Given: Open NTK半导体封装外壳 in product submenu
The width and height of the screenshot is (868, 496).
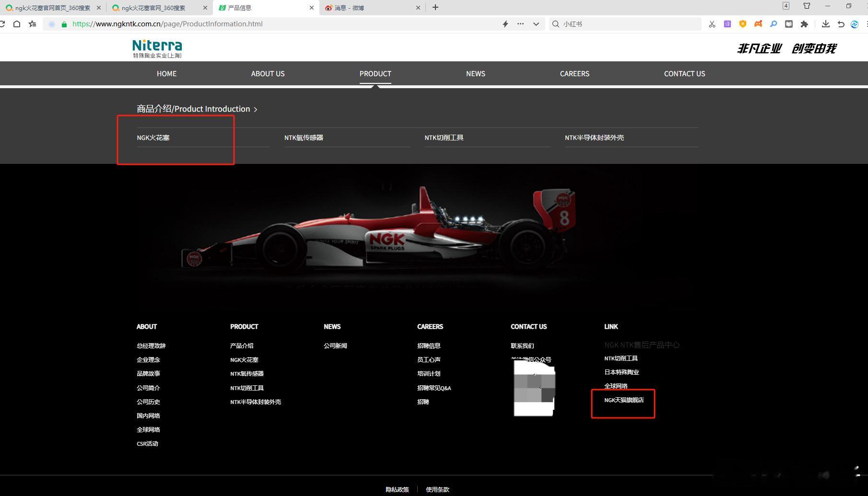Looking at the screenshot, I should click(x=594, y=138).
